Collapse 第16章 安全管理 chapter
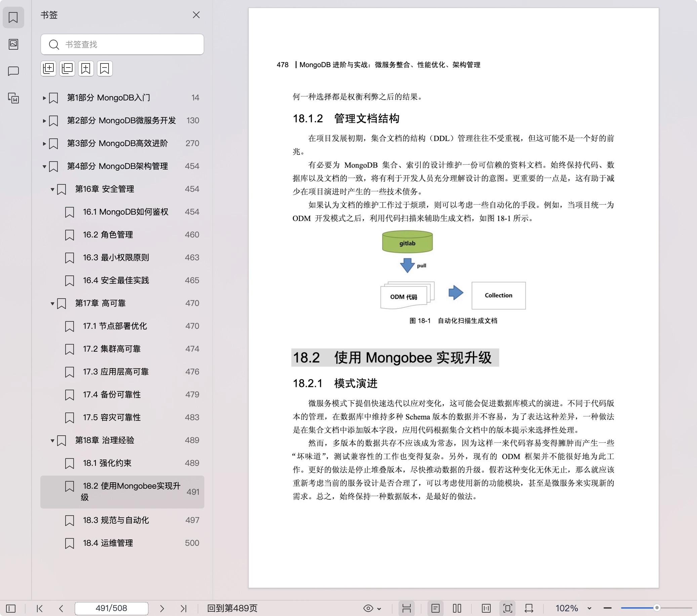Image resolution: width=697 pixels, height=616 pixels. point(52,189)
